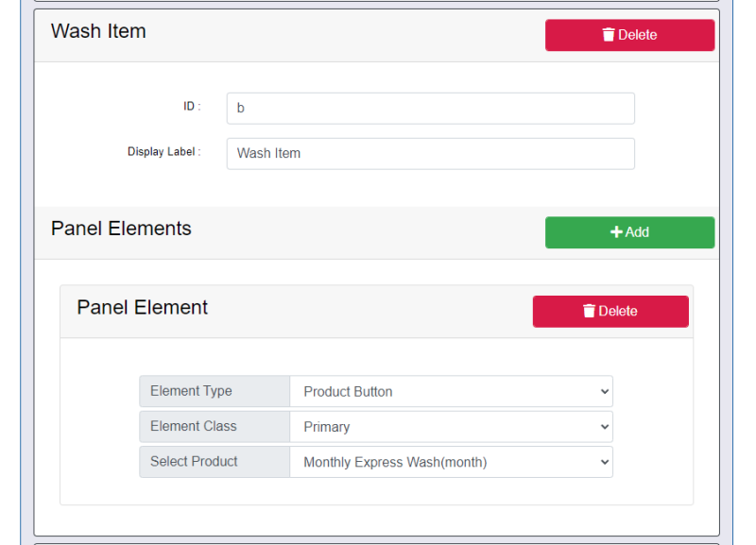Click into the Display Label text field

pyautogui.click(x=430, y=153)
